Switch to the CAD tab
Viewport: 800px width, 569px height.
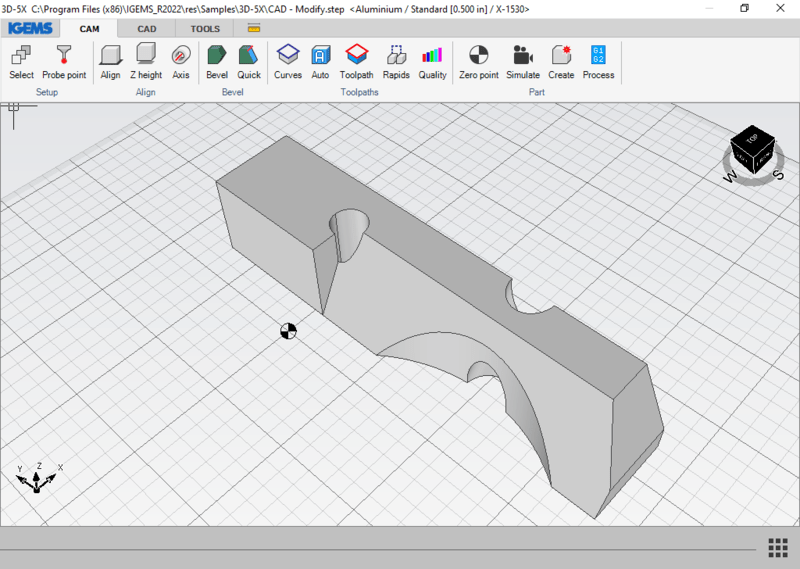tap(147, 29)
